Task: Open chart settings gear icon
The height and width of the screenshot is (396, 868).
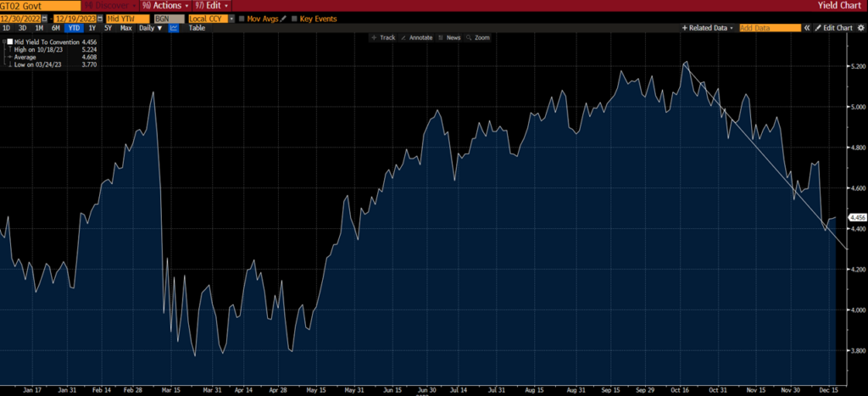Action: pyautogui.click(x=861, y=28)
